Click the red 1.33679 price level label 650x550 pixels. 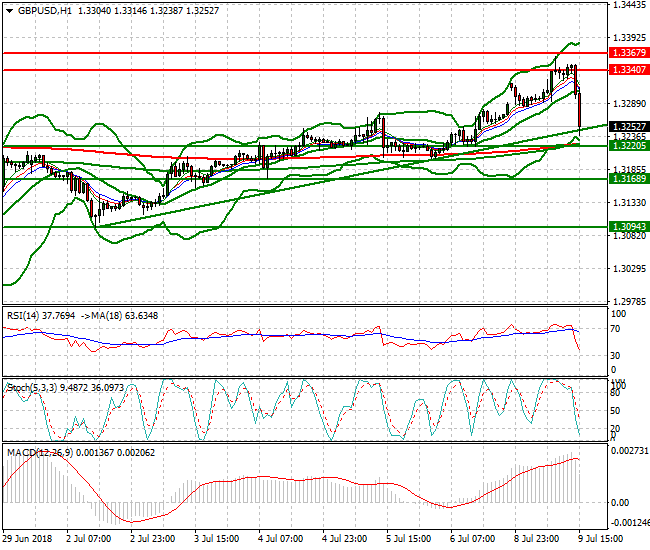[629, 53]
